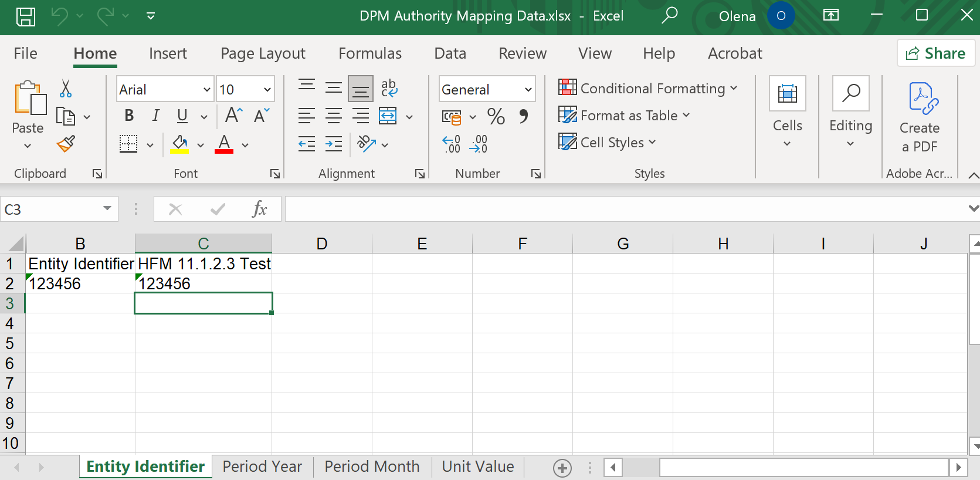Open the General number format dropdown
This screenshot has height=480, width=980.
528,90
